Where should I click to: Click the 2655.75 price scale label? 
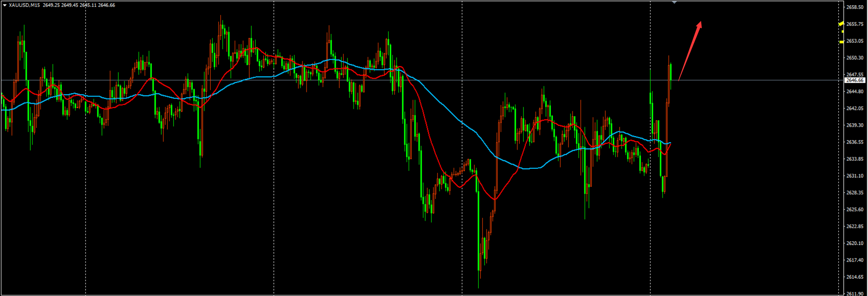point(854,24)
